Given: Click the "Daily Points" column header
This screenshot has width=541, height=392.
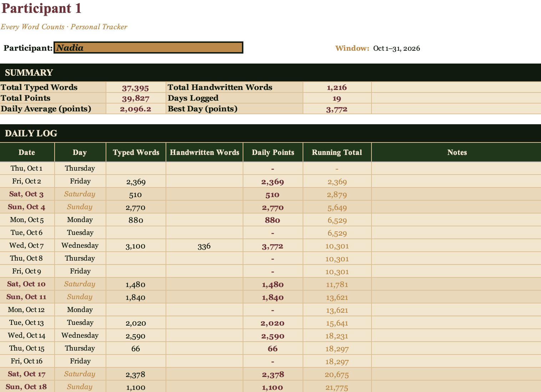Looking at the screenshot, I should (x=273, y=152).
